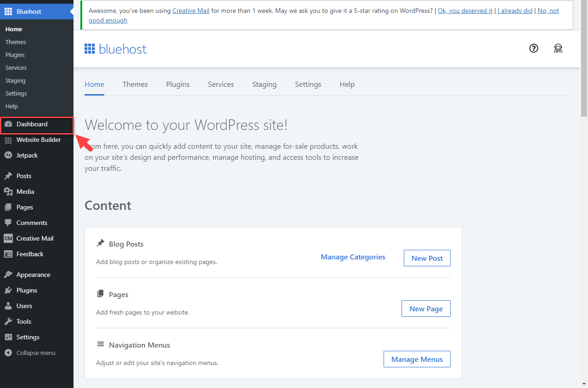Open the Manage Categories link
This screenshot has width=588, height=388.
[353, 257]
